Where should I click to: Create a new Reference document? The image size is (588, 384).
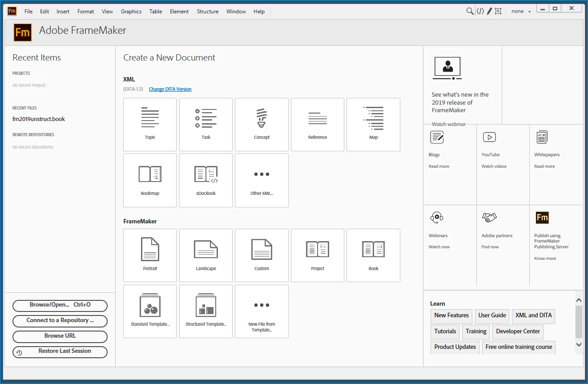point(318,125)
